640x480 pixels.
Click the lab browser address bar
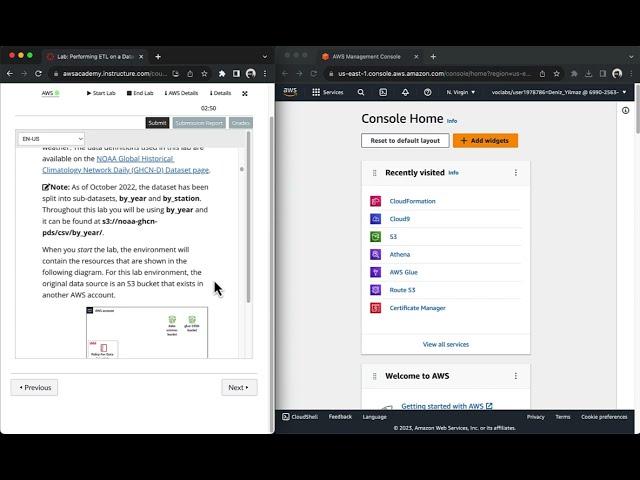click(x=115, y=73)
